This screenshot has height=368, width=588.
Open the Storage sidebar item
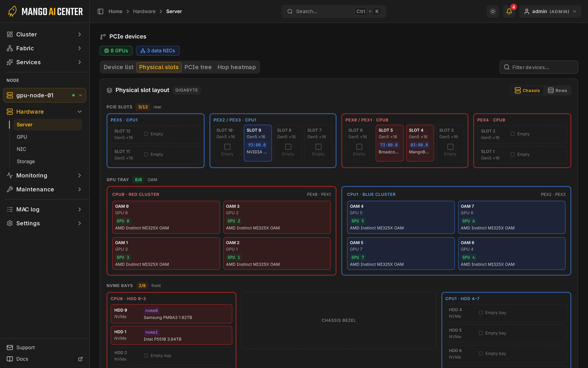[x=48, y=161]
